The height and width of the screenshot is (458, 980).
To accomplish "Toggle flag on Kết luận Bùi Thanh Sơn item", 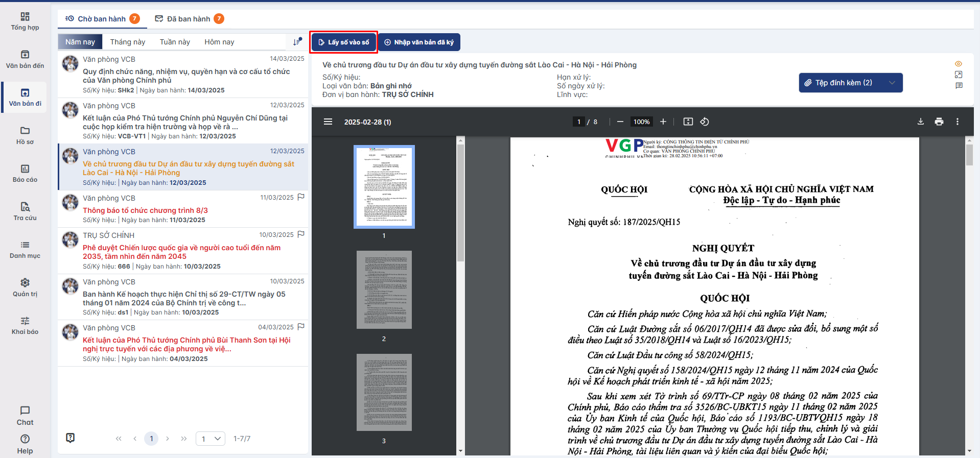I will [x=301, y=327].
